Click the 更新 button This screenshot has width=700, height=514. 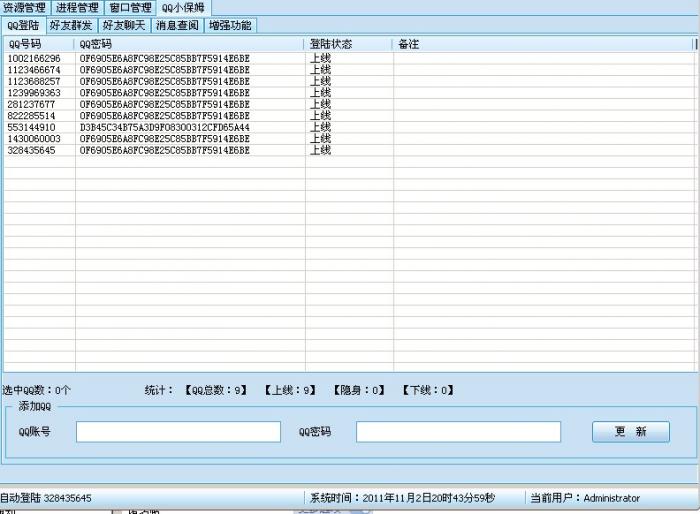[631, 431]
